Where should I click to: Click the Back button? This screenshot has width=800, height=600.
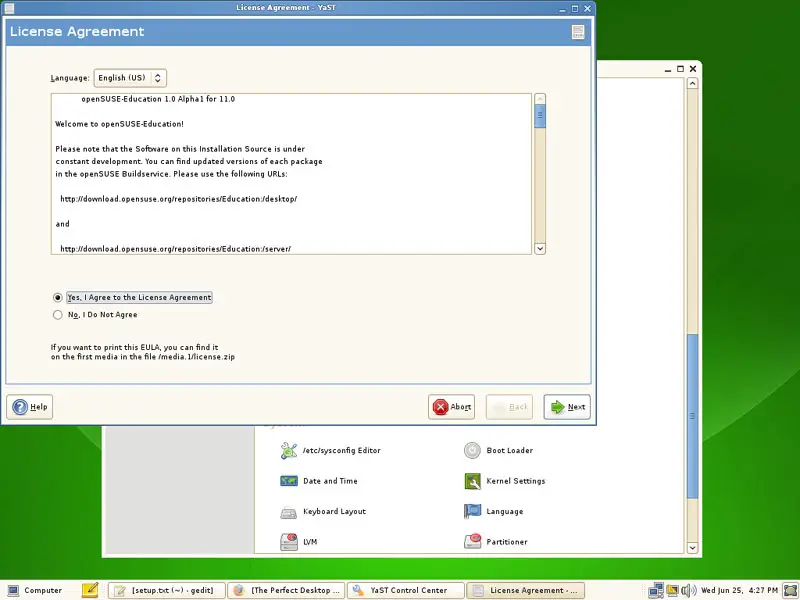509,407
